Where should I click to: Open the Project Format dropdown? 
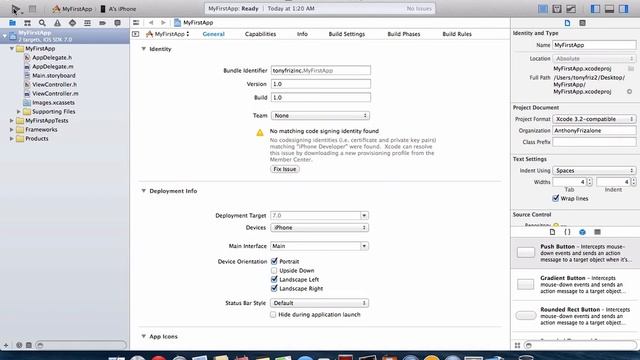pos(594,119)
